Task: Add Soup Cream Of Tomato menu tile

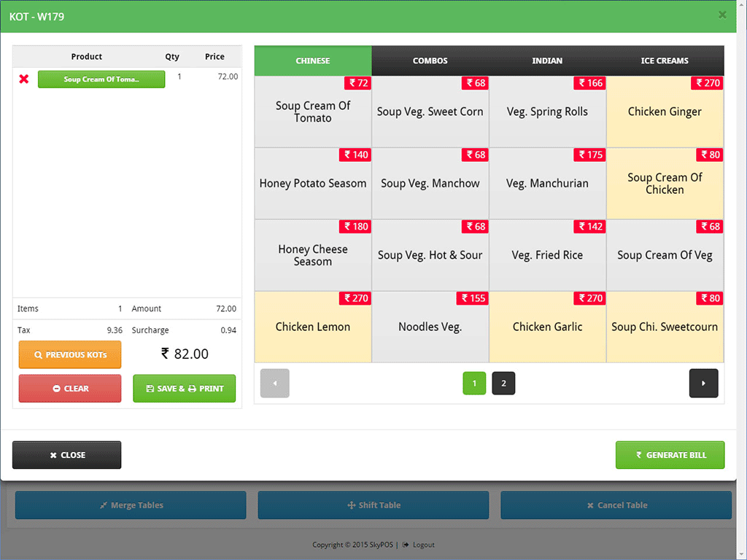Action: [x=313, y=112]
